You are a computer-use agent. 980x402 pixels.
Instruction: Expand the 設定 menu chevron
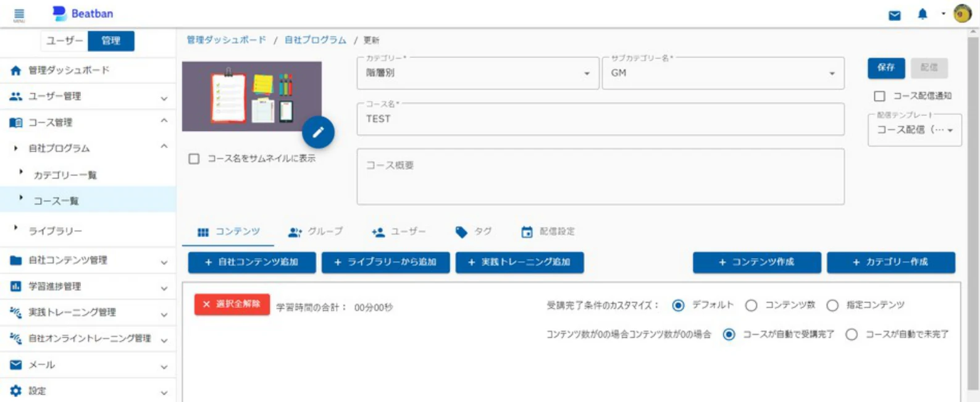[164, 392]
